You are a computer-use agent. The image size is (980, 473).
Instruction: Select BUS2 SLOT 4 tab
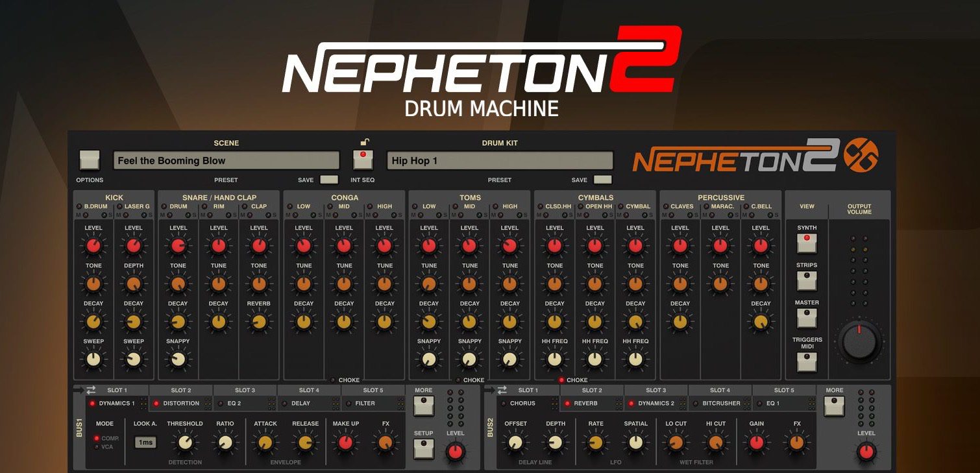click(720, 390)
